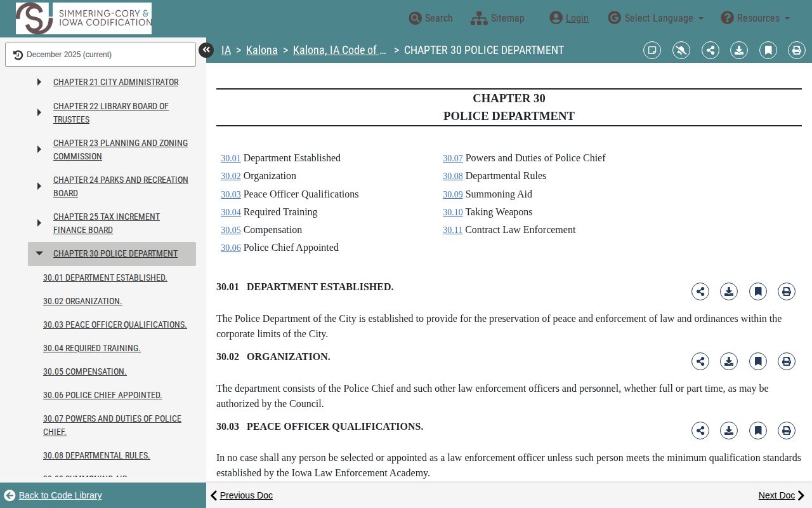Expand Chapter 25 Tax Increment Finance arrow

tap(39, 223)
